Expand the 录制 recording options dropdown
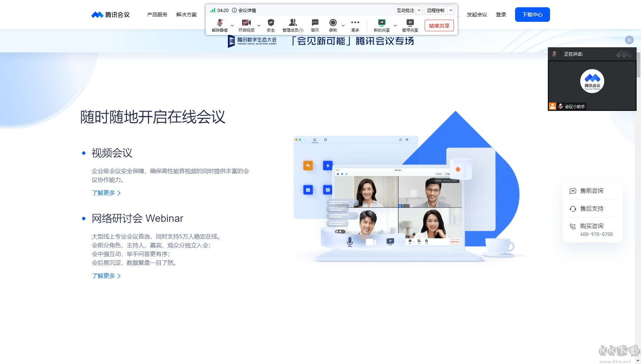The width and height of the screenshot is (641, 364). point(343,25)
